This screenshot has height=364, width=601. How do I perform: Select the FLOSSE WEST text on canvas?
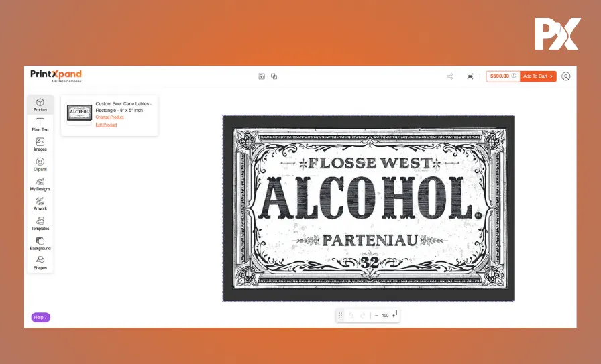370,163
